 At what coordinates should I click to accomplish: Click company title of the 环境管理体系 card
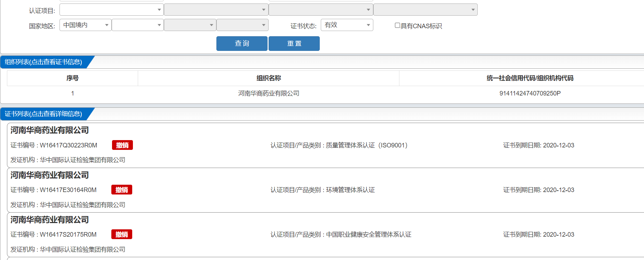click(49, 175)
